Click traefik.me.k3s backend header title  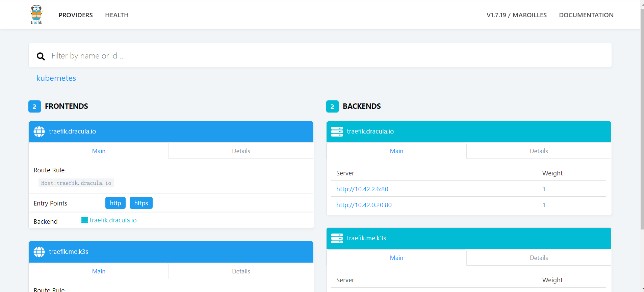[x=366, y=238]
